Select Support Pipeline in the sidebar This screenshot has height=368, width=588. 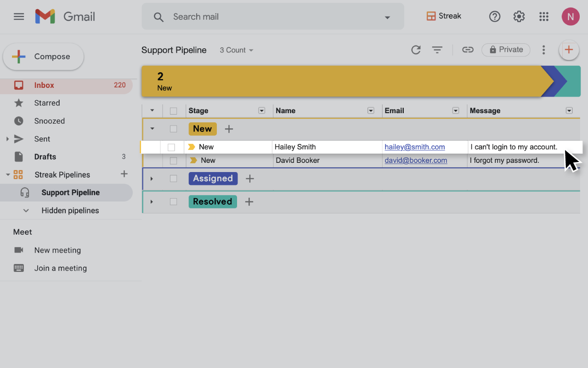click(70, 193)
